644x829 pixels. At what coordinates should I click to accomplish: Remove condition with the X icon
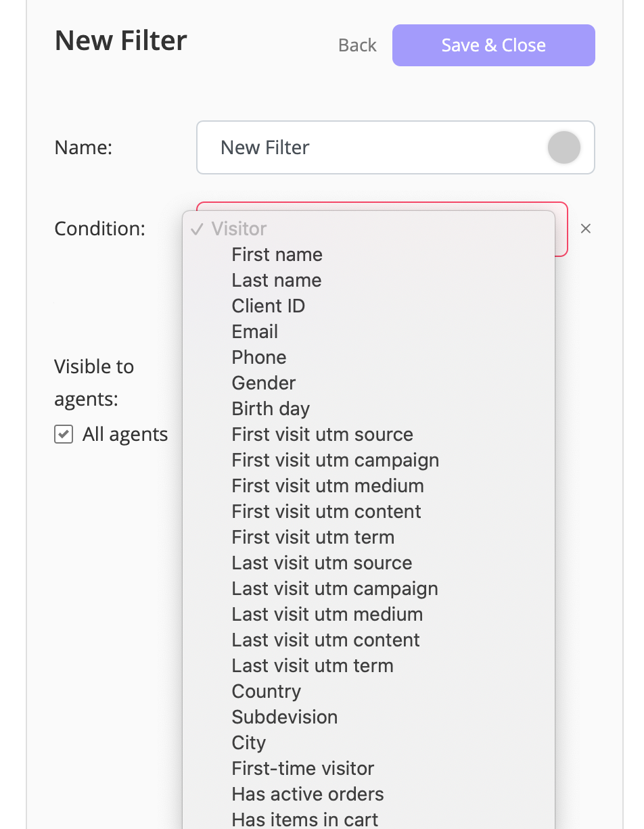tap(586, 229)
